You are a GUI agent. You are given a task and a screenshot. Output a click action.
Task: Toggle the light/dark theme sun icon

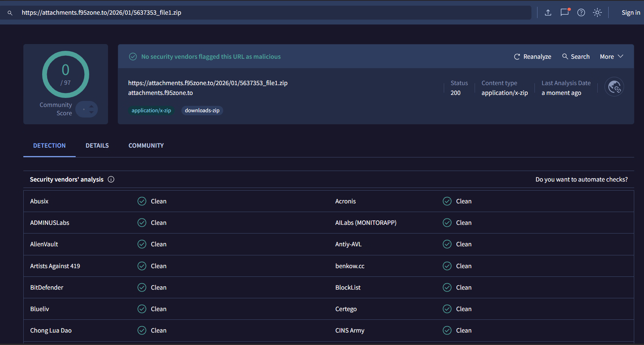tap(597, 12)
